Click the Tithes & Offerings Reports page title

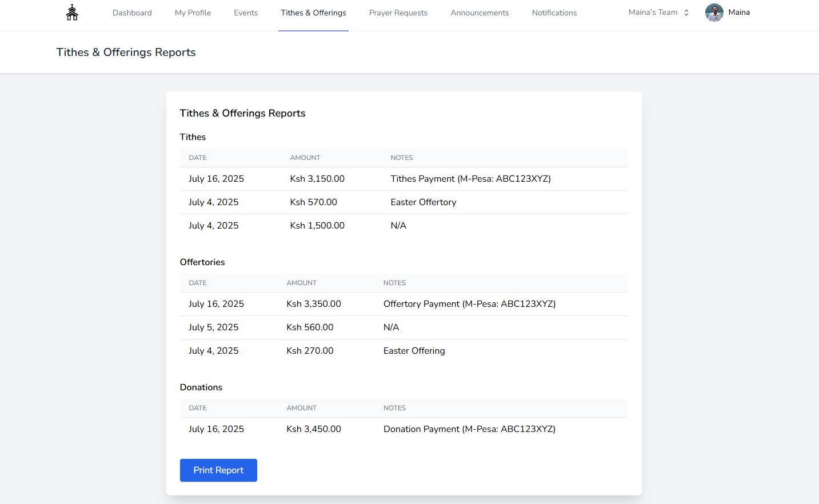point(126,52)
